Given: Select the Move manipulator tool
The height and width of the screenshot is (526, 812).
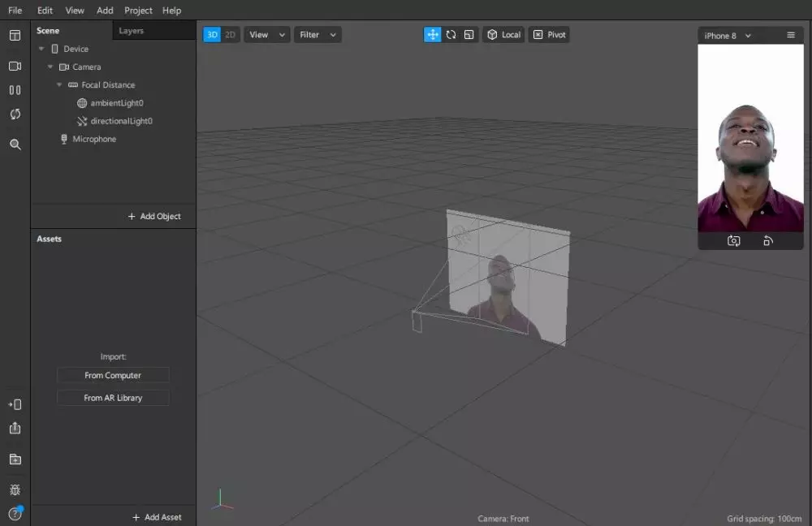Looking at the screenshot, I should [x=433, y=35].
